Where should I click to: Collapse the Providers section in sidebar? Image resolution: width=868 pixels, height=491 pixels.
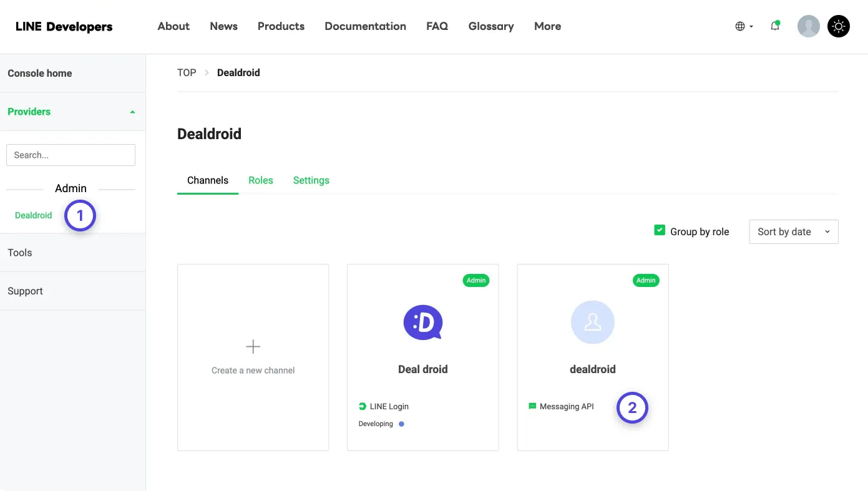coord(132,112)
